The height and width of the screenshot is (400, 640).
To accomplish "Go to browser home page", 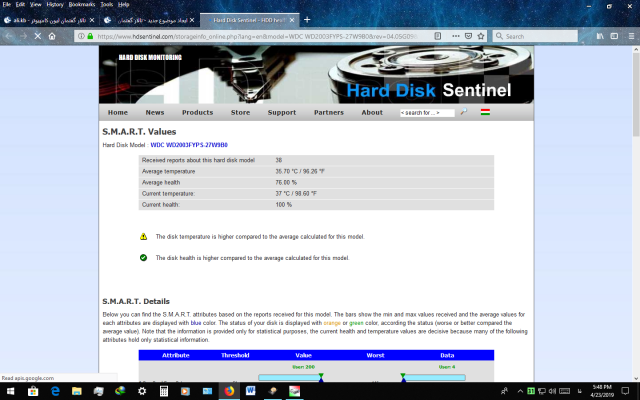I will (x=52, y=36).
